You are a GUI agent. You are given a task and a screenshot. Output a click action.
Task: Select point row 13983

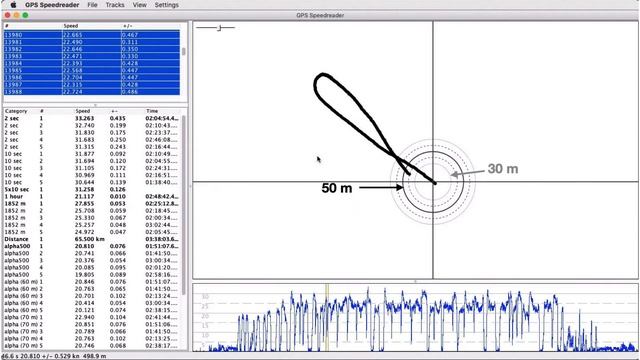(92, 56)
